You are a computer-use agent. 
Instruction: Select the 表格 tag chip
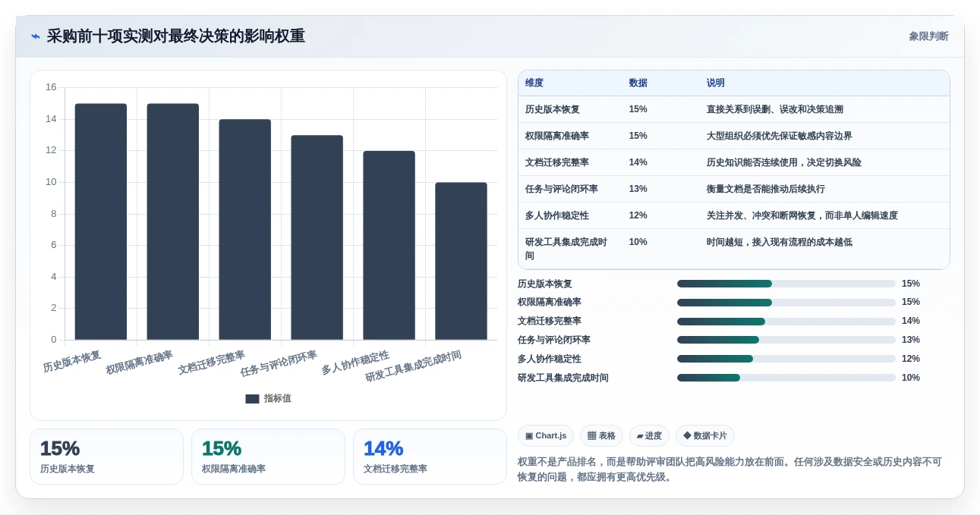(x=601, y=435)
